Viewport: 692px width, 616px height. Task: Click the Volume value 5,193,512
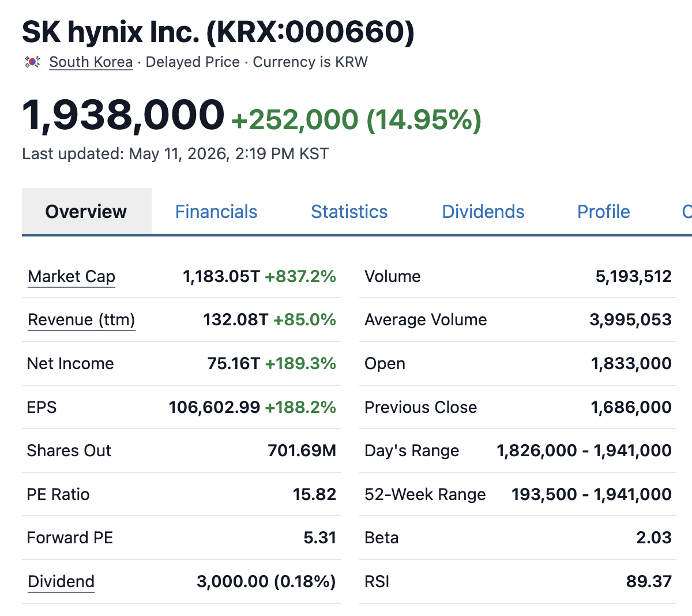coord(634,276)
